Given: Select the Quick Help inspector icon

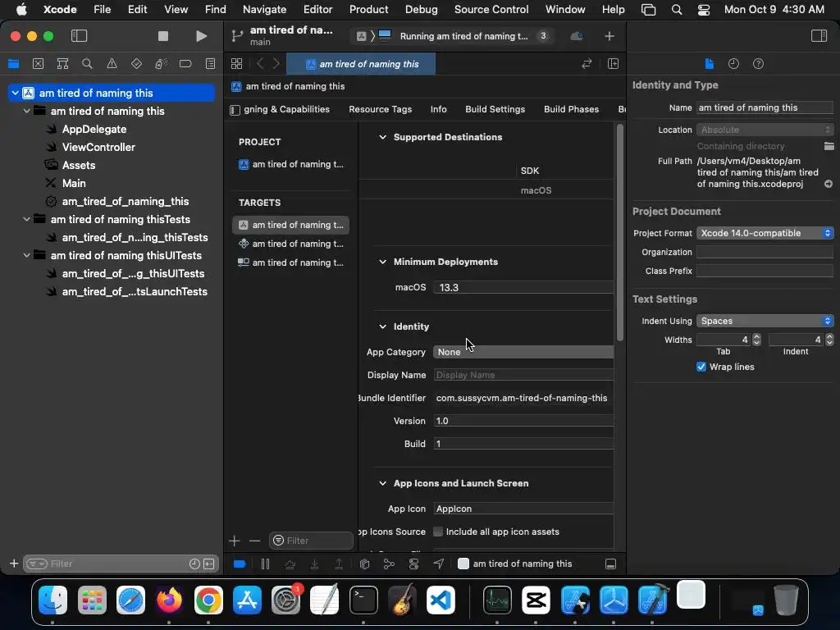Looking at the screenshot, I should point(758,64).
